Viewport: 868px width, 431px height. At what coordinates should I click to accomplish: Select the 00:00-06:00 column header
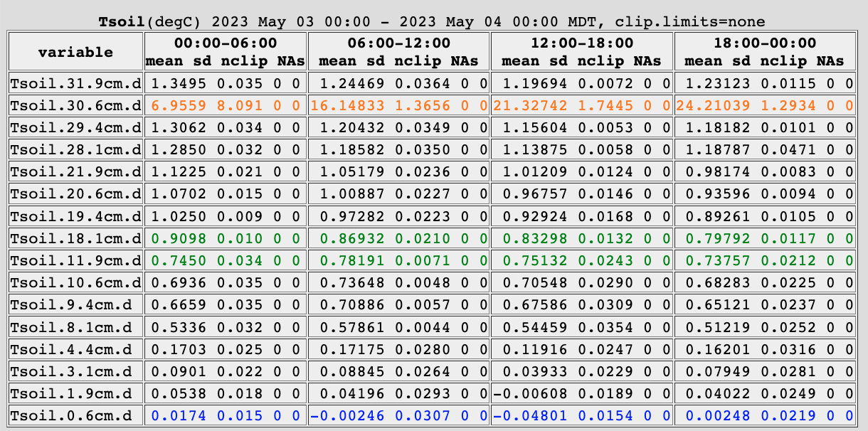[226, 43]
